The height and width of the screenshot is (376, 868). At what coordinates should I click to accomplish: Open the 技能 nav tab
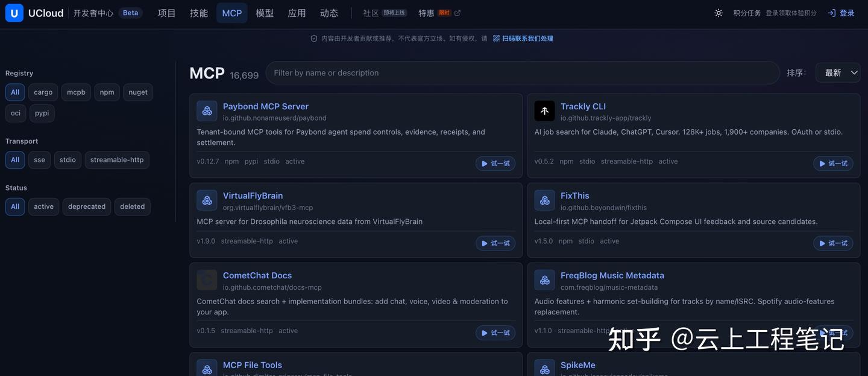pos(199,13)
